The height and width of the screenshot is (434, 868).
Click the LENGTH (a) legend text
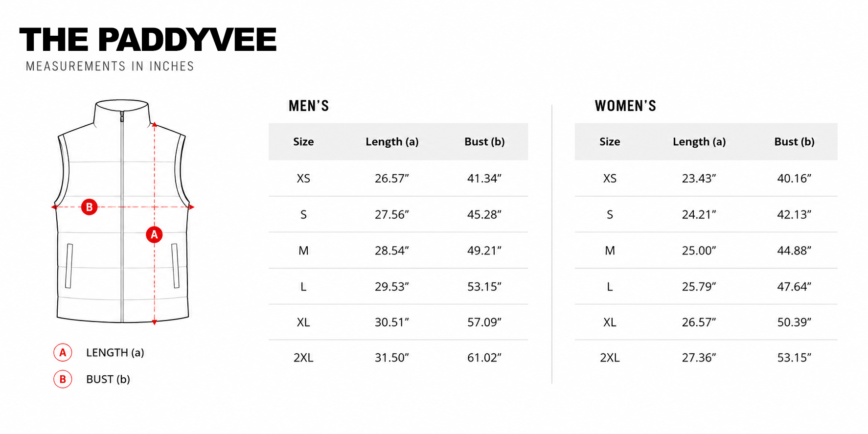pos(115,353)
